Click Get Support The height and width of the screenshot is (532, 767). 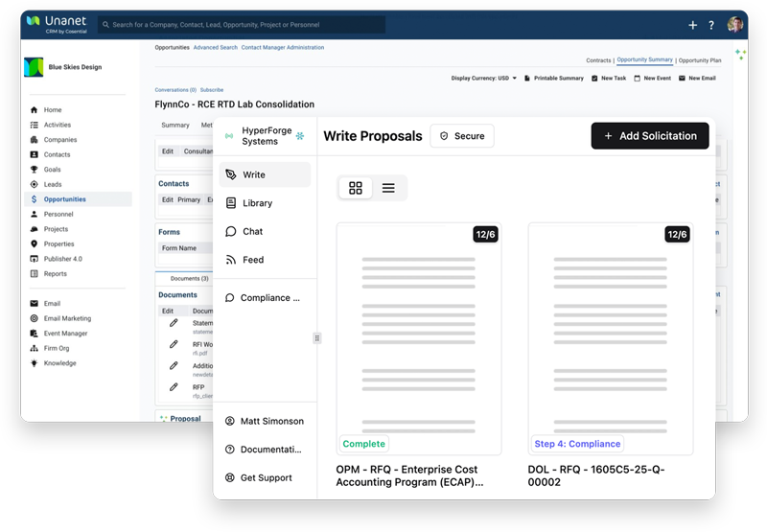coord(265,477)
